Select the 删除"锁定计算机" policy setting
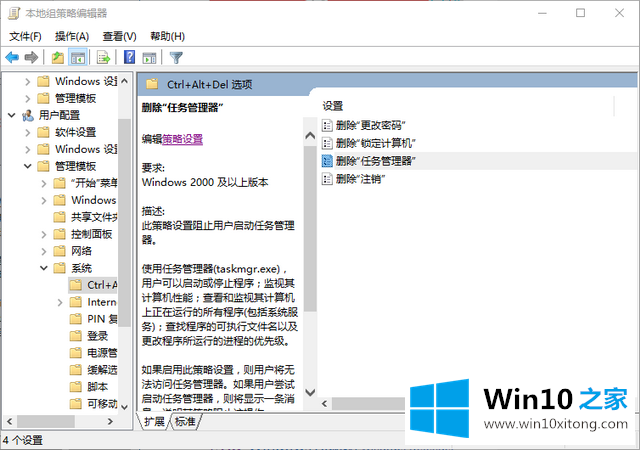The image size is (640, 450). coord(374,143)
